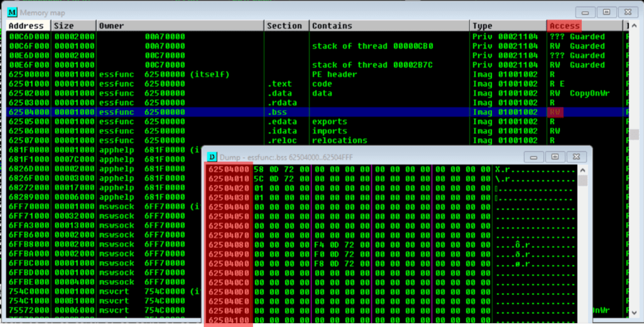Viewport: 644px width, 327px height.
Task: Sort by the Contains column header
Action: click(x=389, y=26)
